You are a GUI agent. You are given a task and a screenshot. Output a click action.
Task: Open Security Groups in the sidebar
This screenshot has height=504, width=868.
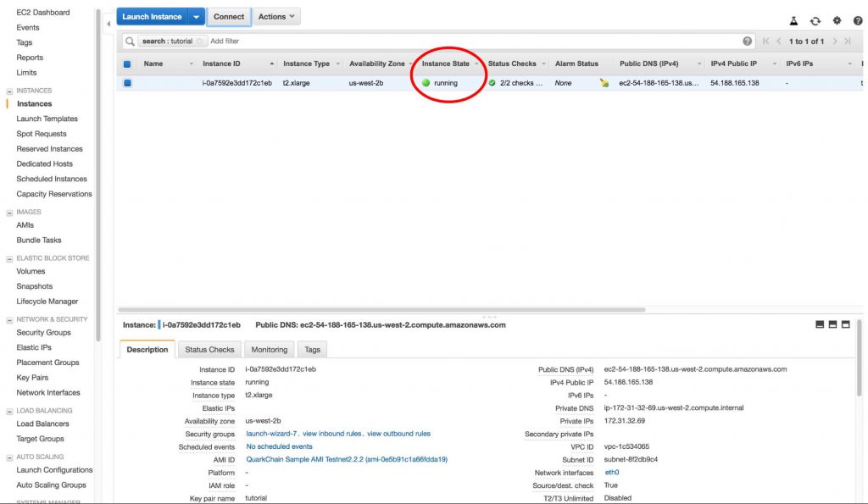pos(44,332)
